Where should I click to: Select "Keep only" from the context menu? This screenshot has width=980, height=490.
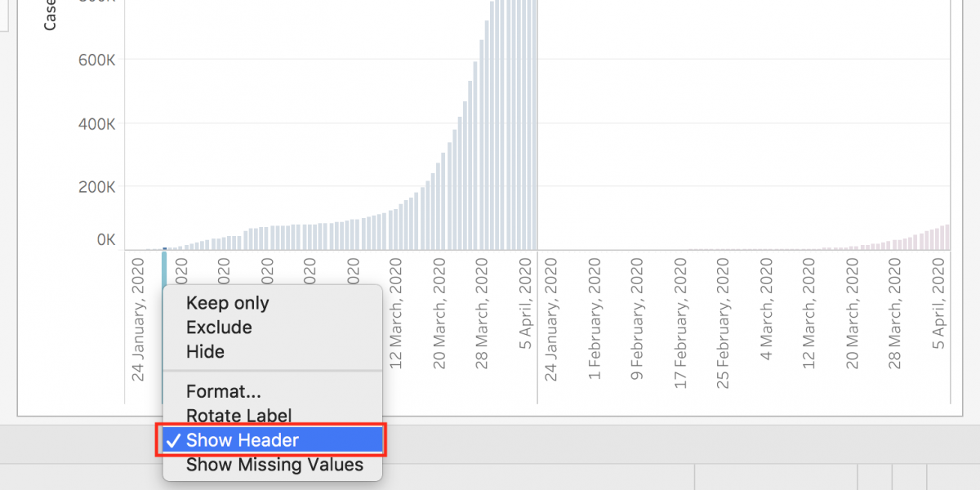tap(227, 302)
